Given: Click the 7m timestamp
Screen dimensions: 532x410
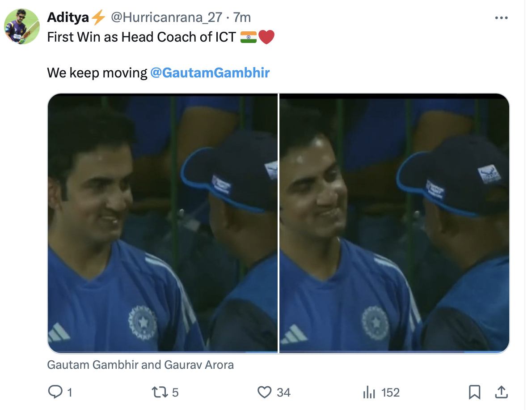Looking at the screenshot, I should pyautogui.click(x=242, y=17).
